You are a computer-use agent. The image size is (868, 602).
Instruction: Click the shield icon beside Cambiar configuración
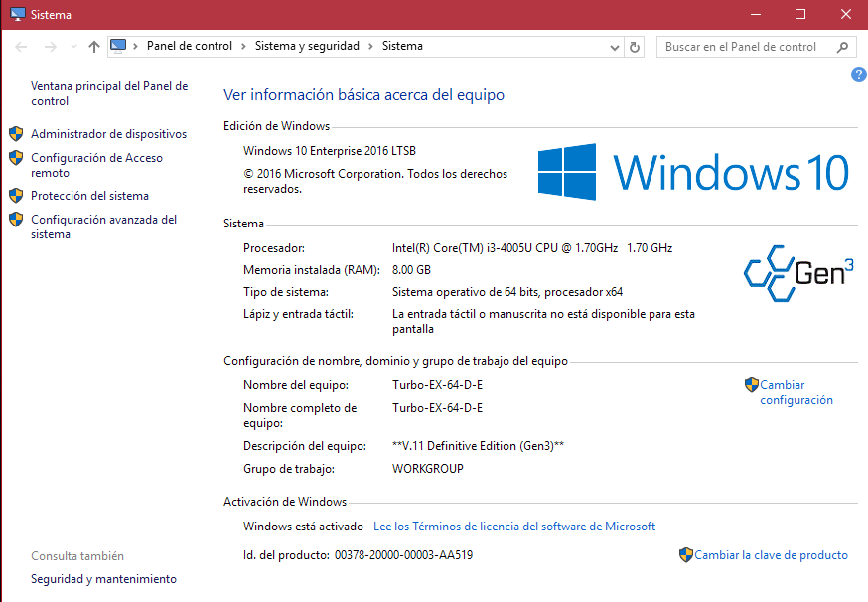click(752, 384)
